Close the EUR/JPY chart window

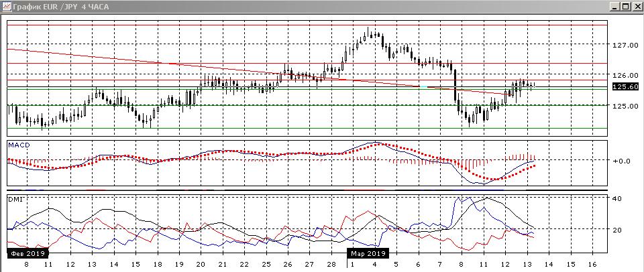tap(636, 6)
